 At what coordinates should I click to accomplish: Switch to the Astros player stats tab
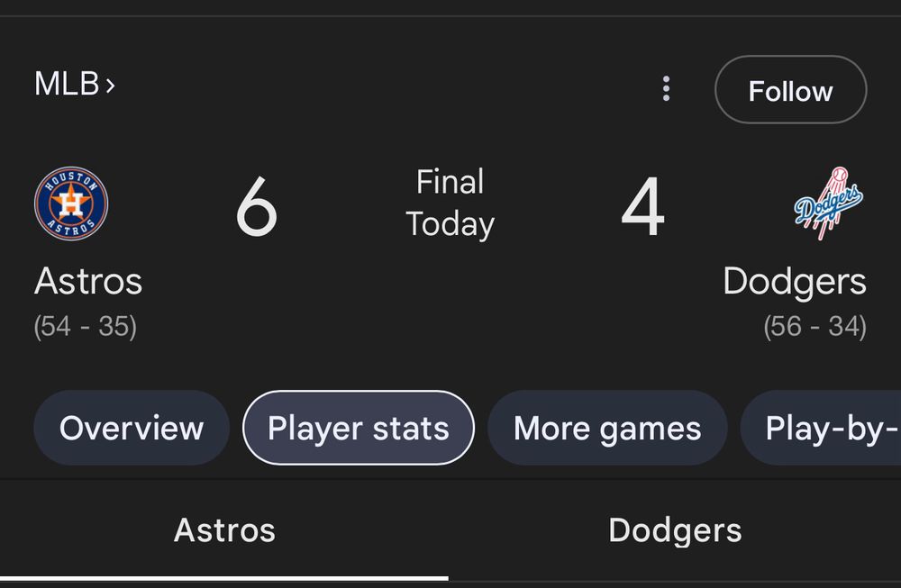[x=224, y=530]
